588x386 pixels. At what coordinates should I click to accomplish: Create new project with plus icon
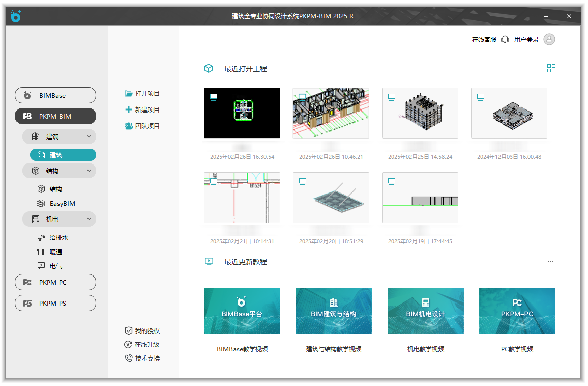pos(129,109)
